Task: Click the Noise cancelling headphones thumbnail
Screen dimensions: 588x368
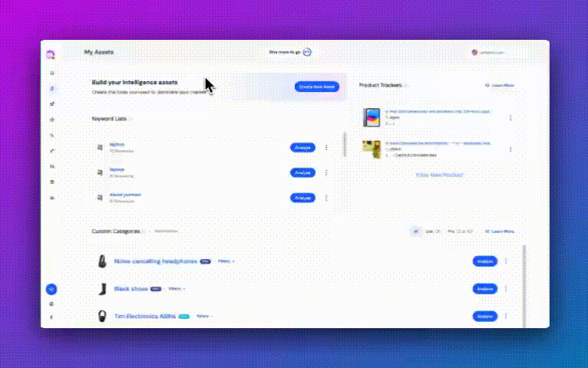Action: tap(102, 261)
